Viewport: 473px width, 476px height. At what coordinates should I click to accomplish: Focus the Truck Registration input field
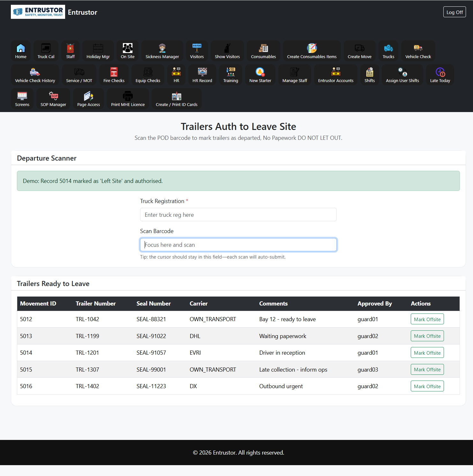[238, 215]
